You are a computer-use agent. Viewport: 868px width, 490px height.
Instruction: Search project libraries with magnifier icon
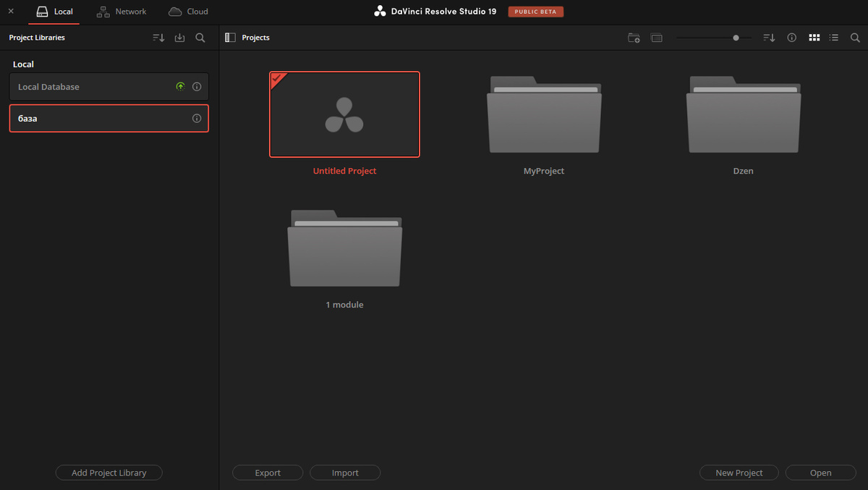point(200,38)
